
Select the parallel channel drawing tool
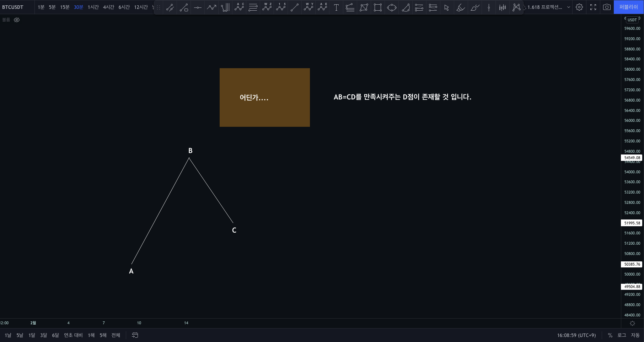click(x=170, y=7)
